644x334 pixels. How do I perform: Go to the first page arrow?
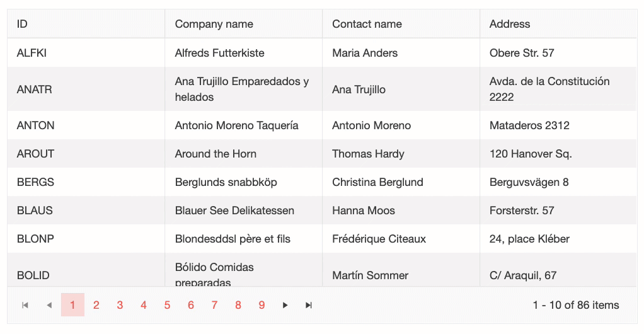coord(25,306)
